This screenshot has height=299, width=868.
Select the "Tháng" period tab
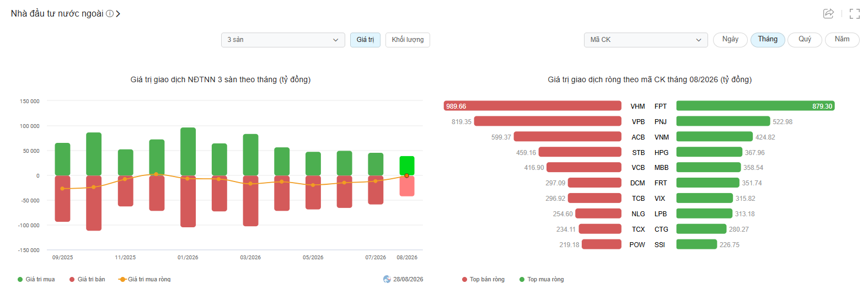pos(768,40)
